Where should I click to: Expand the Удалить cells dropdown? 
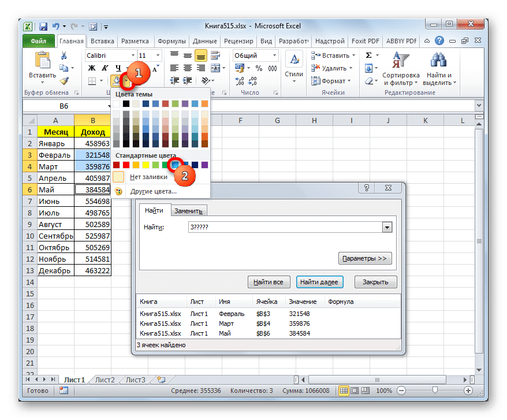[x=351, y=68]
